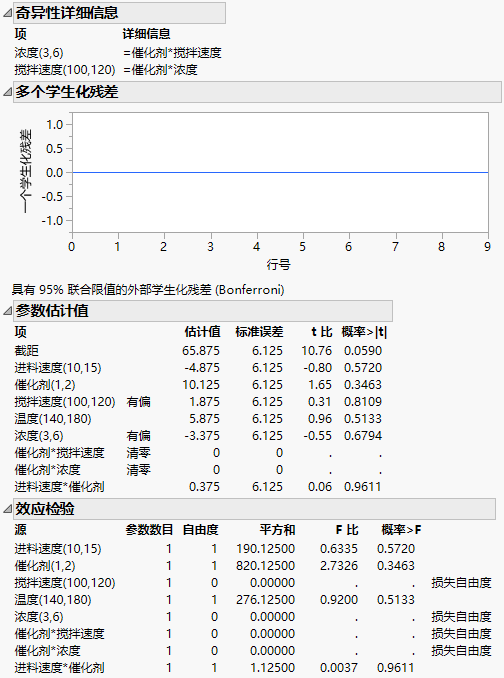The width and height of the screenshot is (504, 678).
Task: Select intercept estimate 65.875
Action: click(201, 351)
